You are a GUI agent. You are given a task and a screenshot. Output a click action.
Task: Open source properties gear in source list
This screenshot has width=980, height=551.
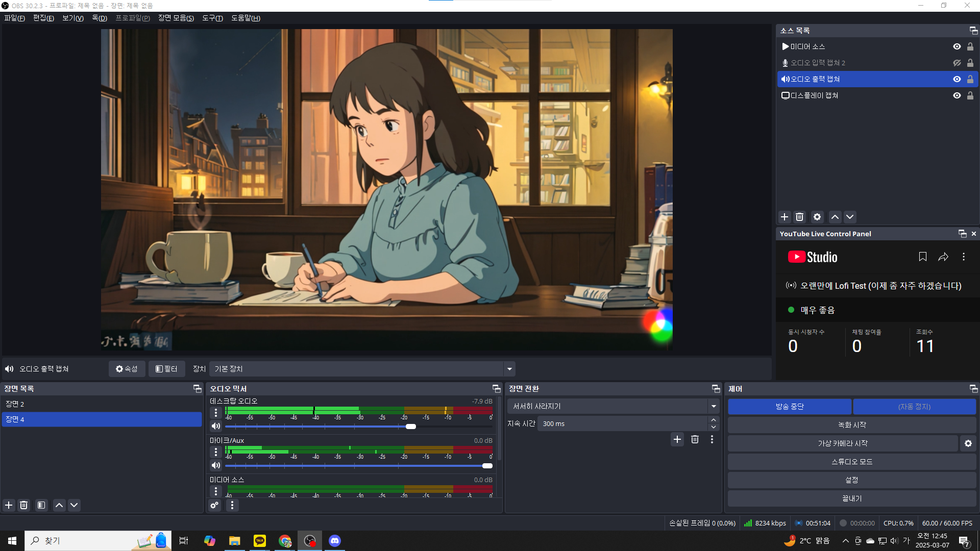click(x=817, y=217)
